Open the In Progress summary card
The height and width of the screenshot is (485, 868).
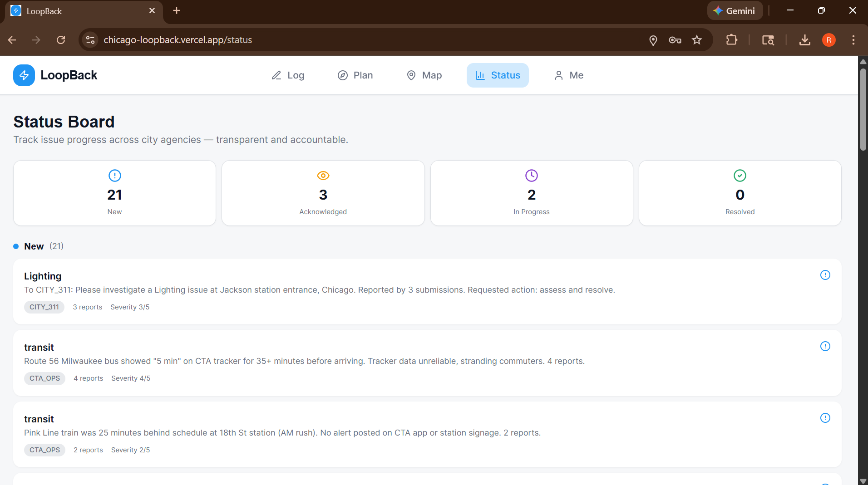pos(532,193)
